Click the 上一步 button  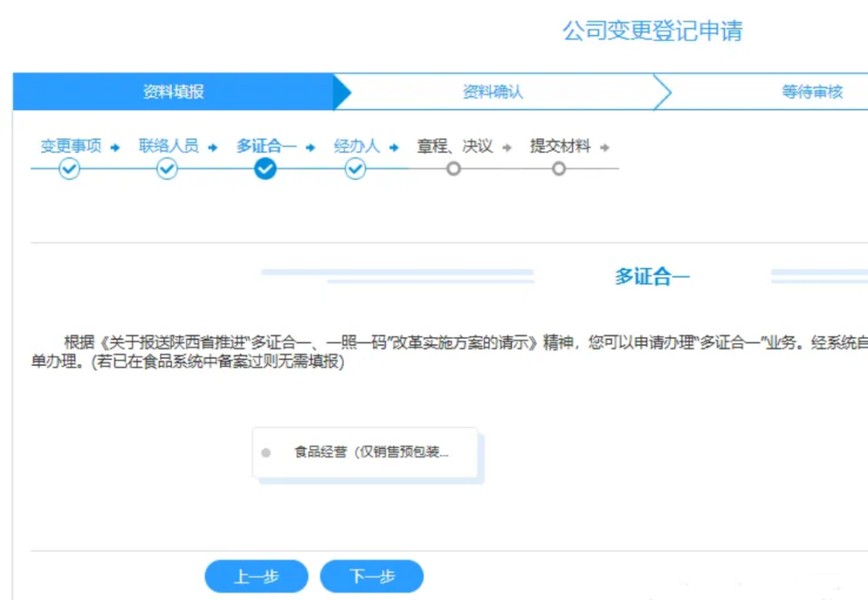[x=256, y=576]
